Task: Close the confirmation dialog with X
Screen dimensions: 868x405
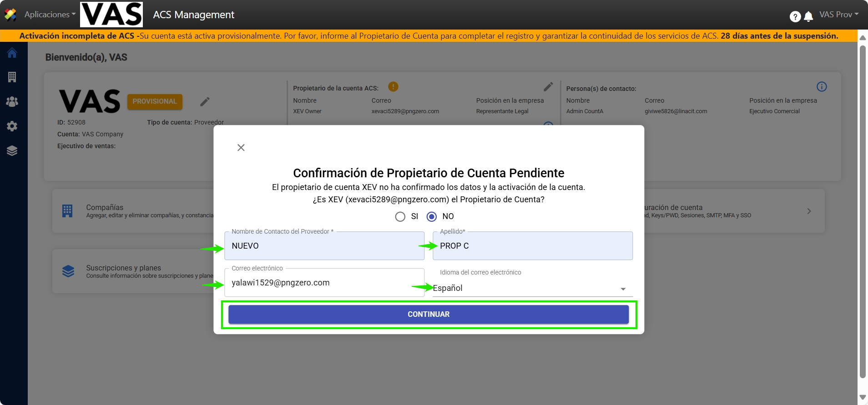Action: point(241,148)
